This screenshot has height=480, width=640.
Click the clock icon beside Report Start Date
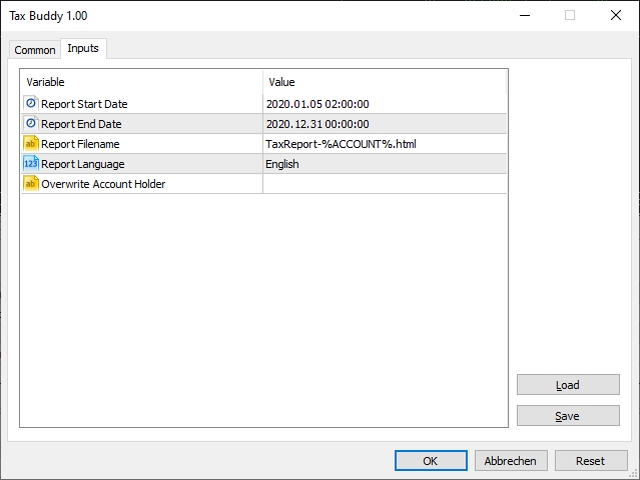click(x=31, y=104)
